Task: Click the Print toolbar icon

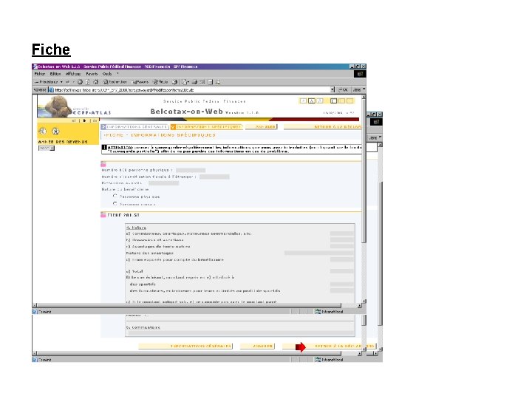Action: pyautogui.click(x=195, y=82)
